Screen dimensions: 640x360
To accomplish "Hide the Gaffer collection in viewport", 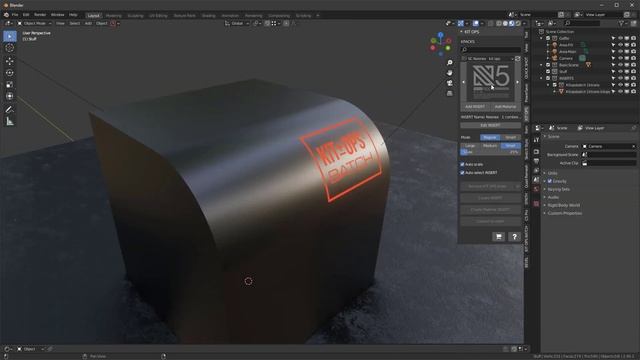I will (620, 38).
